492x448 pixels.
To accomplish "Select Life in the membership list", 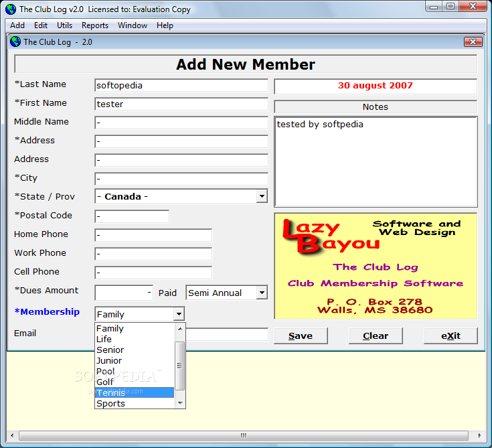I will point(135,339).
